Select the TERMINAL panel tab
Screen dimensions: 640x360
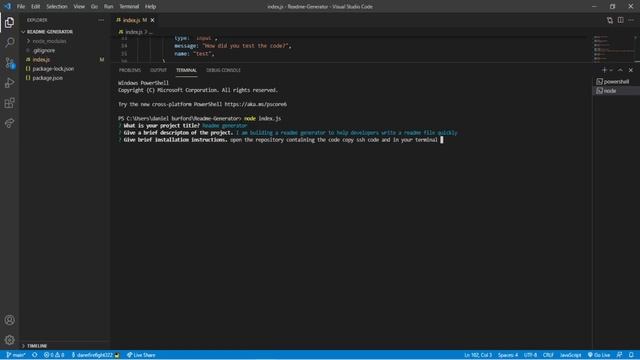click(187, 70)
